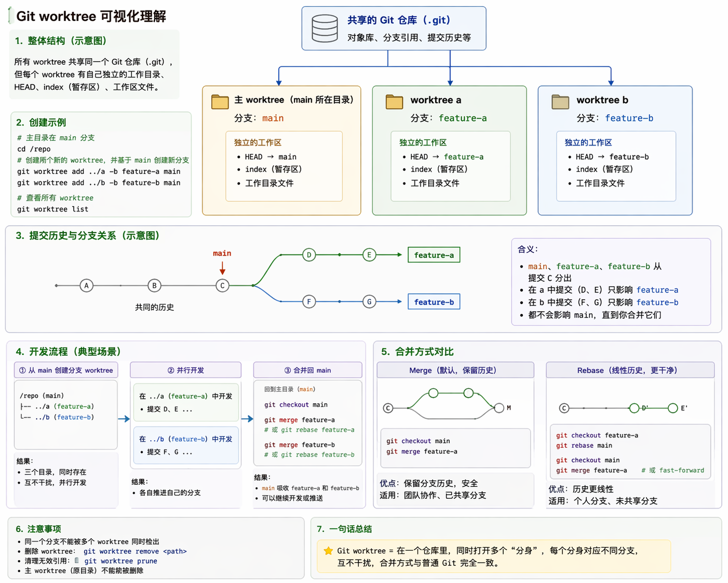
Task: Click the green feature-a branch label box
Action: (x=434, y=255)
